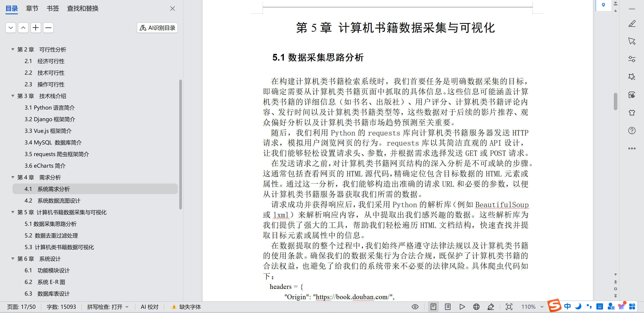Screen dimensions: 644x313
Task: Toggle page layout view in status bar
Action: 433,307
